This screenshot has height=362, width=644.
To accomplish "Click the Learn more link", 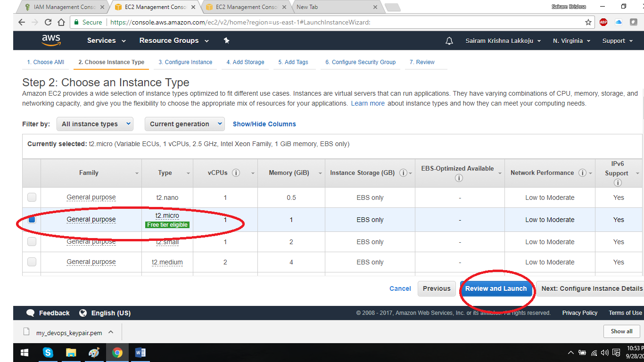I will [x=368, y=103].
